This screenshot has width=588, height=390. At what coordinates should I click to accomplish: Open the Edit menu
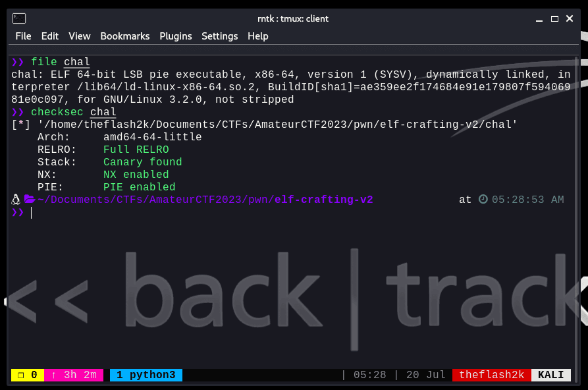pyautogui.click(x=50, y=36)
